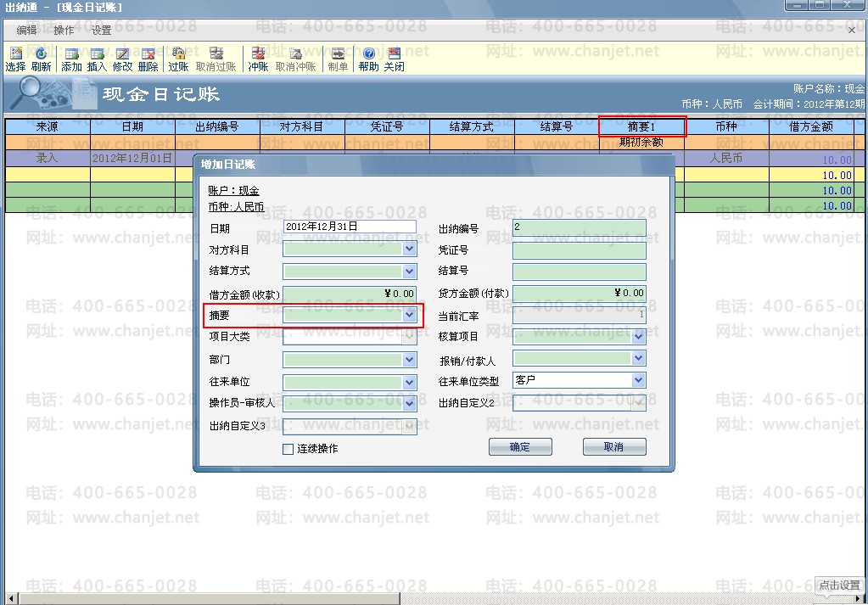
Task: Click the 贷方金额(付款) amount field
Action: [x=579, y=293]
